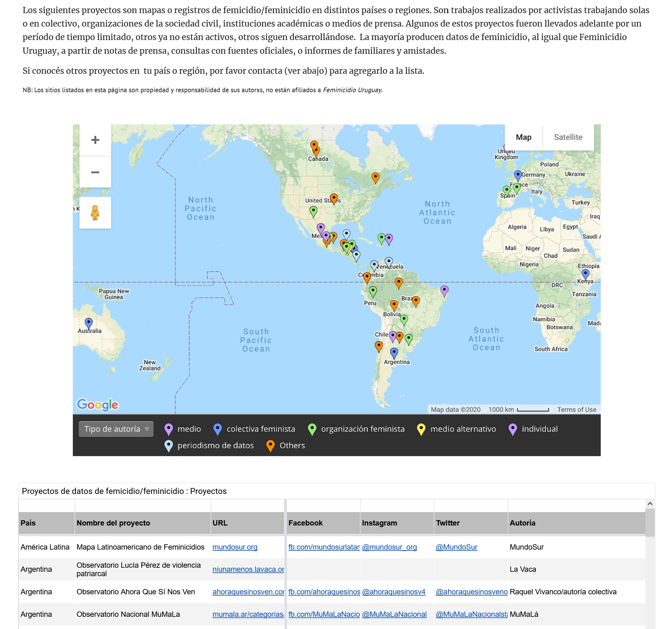Click the blue marker over Kenya
Image resolution: width=672 pixels, height=629 pixels.
click(x=585, y=274)
